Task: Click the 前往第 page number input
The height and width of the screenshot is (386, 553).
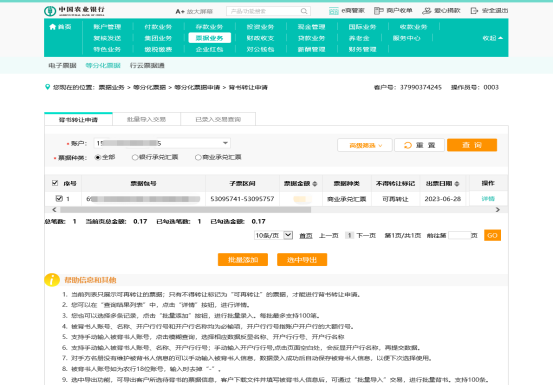Action: pos(460,235)
